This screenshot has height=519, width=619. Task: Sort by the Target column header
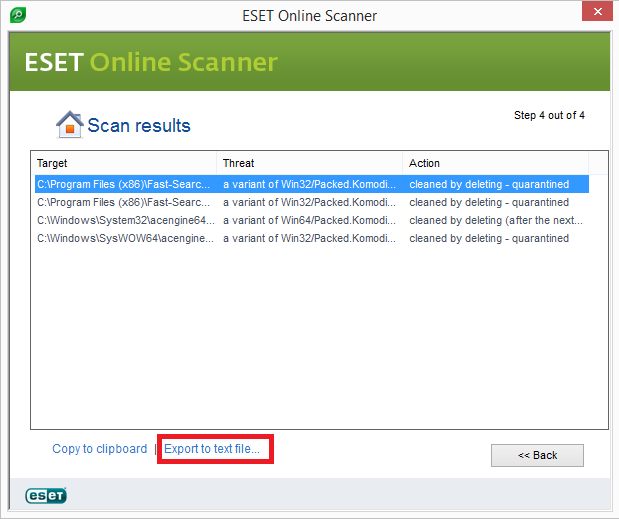pos(125,163)
